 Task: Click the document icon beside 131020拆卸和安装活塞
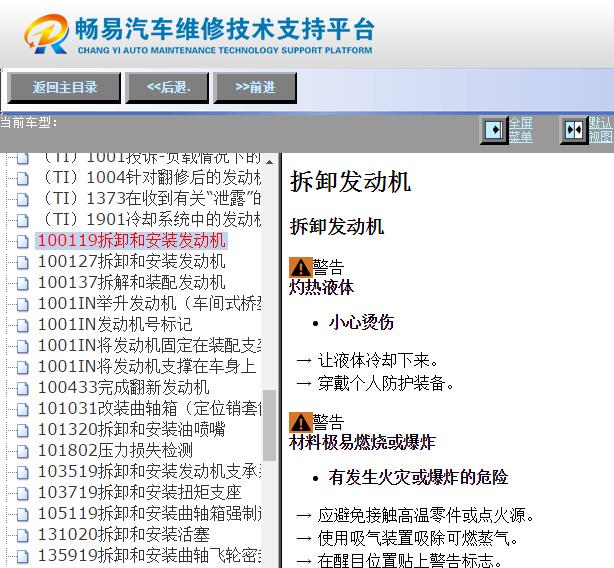point(23,536)
